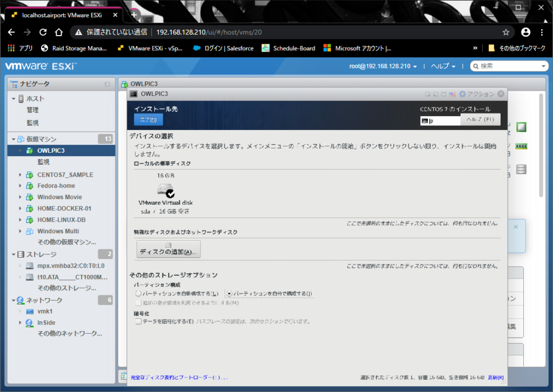Open Chrome profile avatar menu
The image size is (553, 392).
526,32
